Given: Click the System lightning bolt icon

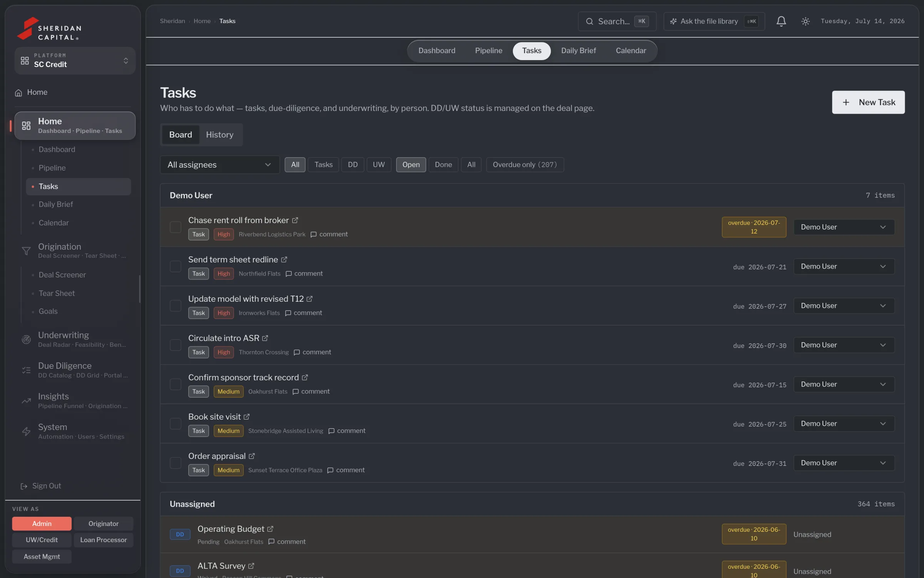Looking at the screenshot, I should point(26,432).
